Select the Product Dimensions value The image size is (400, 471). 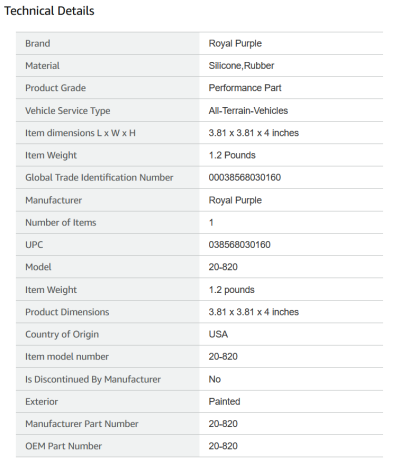[x=254, y=312]
